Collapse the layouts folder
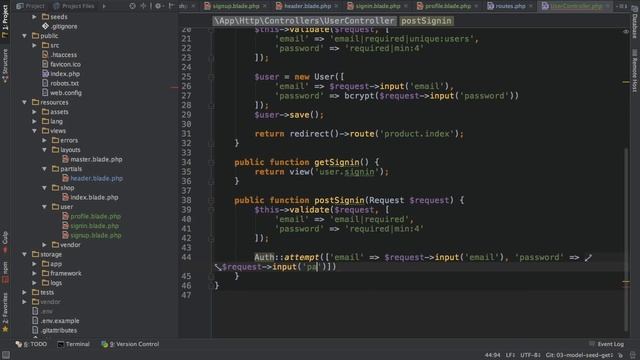 (44, 150)
